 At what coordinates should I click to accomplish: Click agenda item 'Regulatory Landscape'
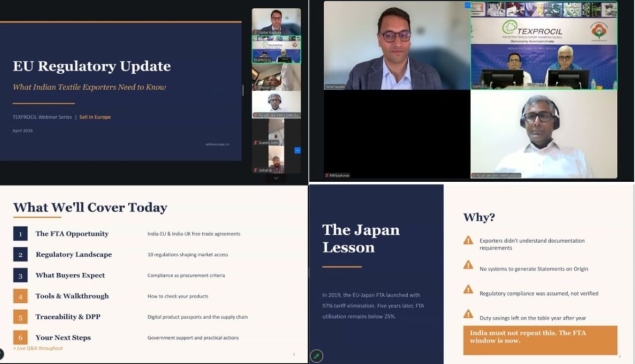click(x=74, y=254)
